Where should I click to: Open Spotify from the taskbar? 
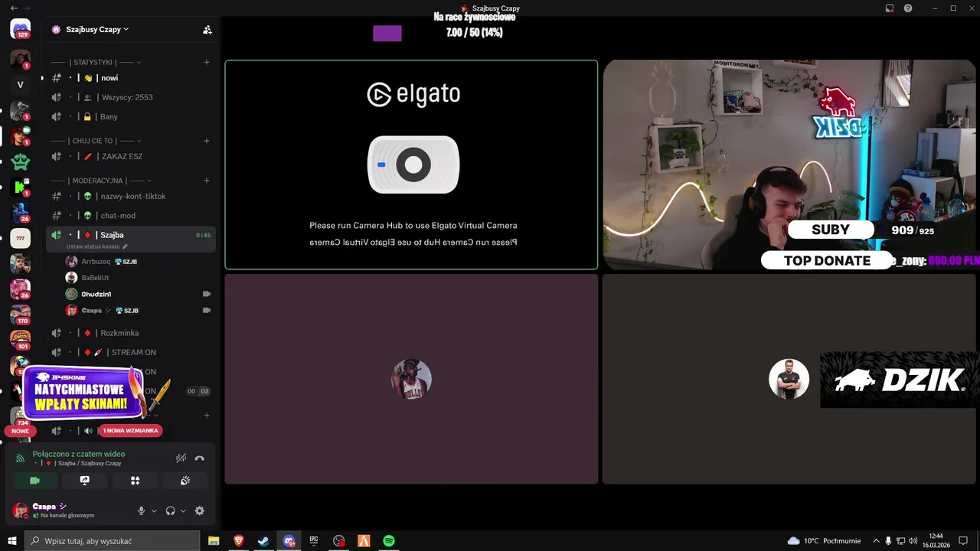click(x=389, y=541)
